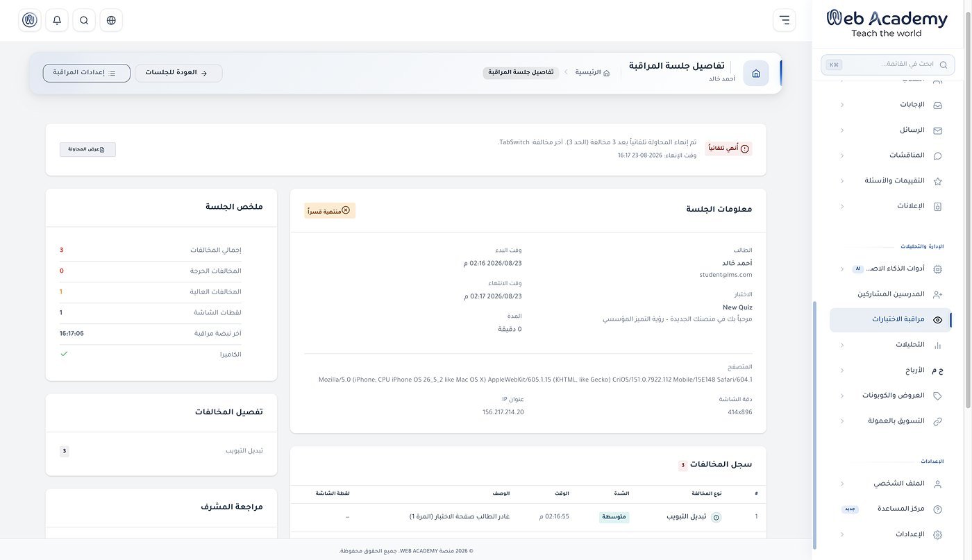
Task: Toggle the sidebar with the hamburger menu icon
Action: pos(784,20)
